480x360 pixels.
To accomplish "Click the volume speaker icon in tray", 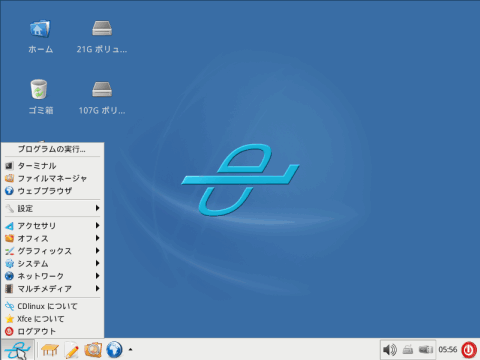I will click(389, 350).
